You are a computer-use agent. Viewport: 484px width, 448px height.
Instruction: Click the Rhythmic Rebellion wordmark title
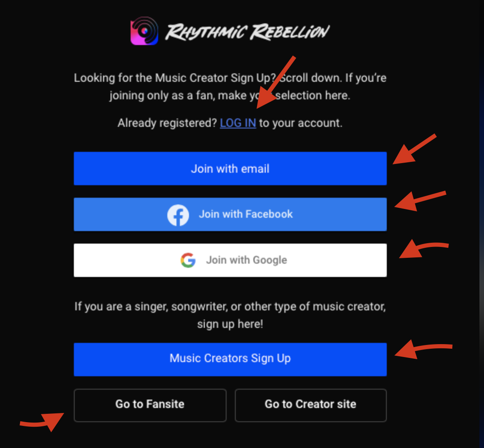pos(248,32)
